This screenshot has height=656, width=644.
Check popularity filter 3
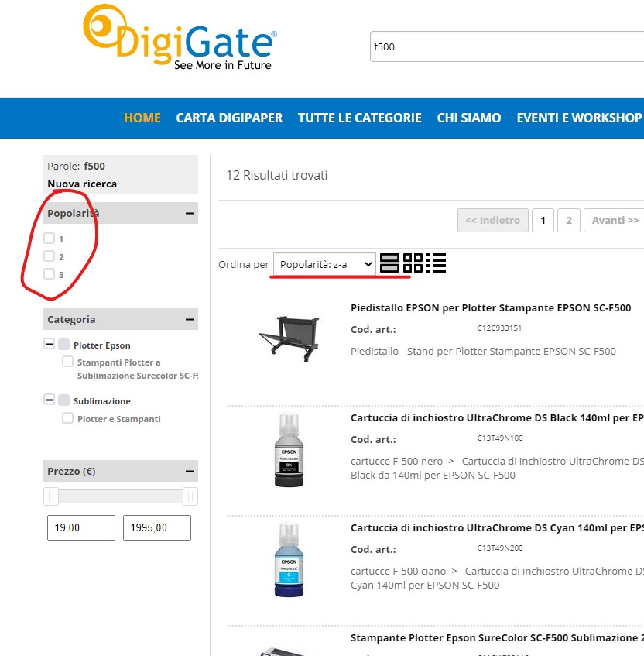point(50,274)
